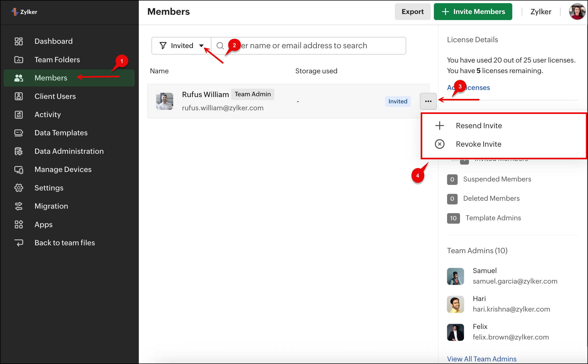This screenshot has height=364, width=588.
Task: Open Data Administration page
Action: click(x=69, y=151)
